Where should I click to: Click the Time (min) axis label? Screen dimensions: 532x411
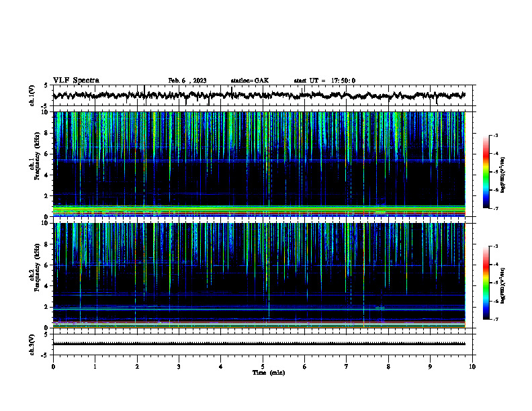coord(269,373)
